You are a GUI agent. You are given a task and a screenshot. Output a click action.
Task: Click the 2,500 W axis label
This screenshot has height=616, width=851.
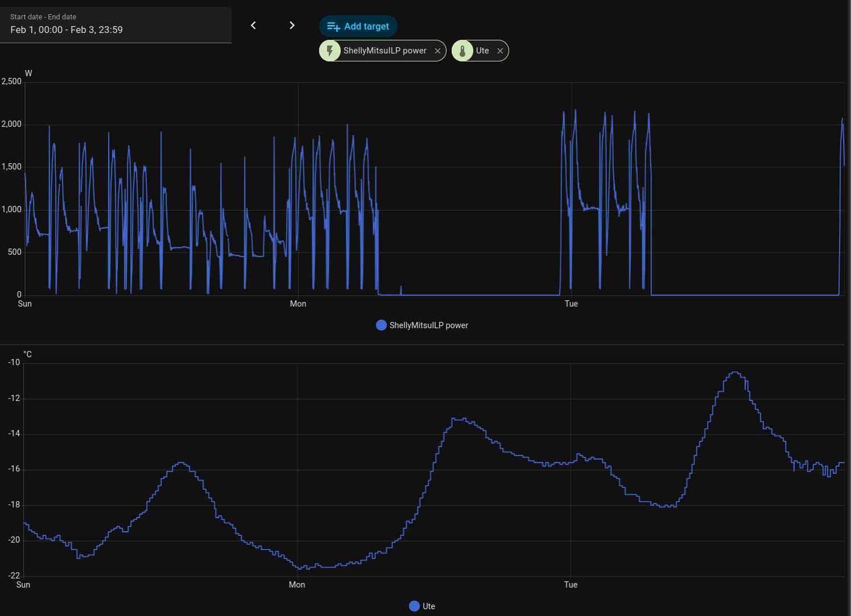[11, 81]
